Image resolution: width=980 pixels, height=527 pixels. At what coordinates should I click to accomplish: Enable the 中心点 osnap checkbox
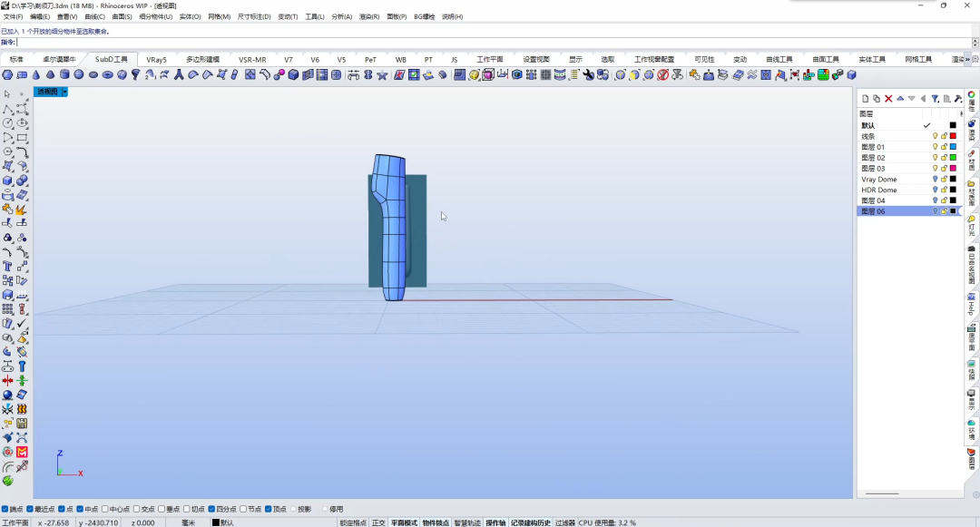(105, 509)
